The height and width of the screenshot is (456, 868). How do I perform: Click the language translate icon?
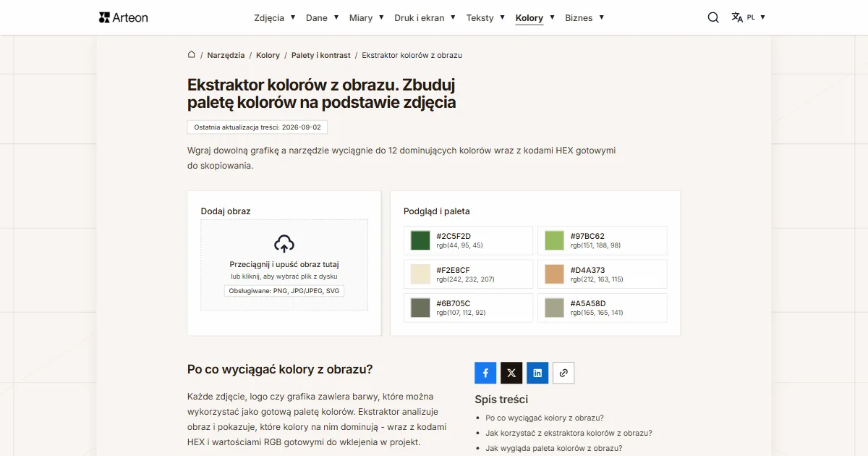pyautogui.click(x=737, y=17)
